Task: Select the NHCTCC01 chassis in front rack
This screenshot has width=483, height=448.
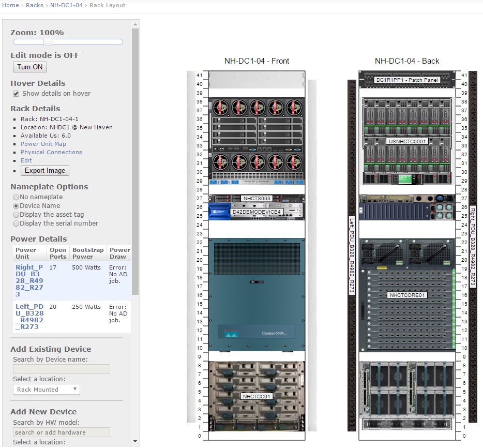Action: point(256,396)
